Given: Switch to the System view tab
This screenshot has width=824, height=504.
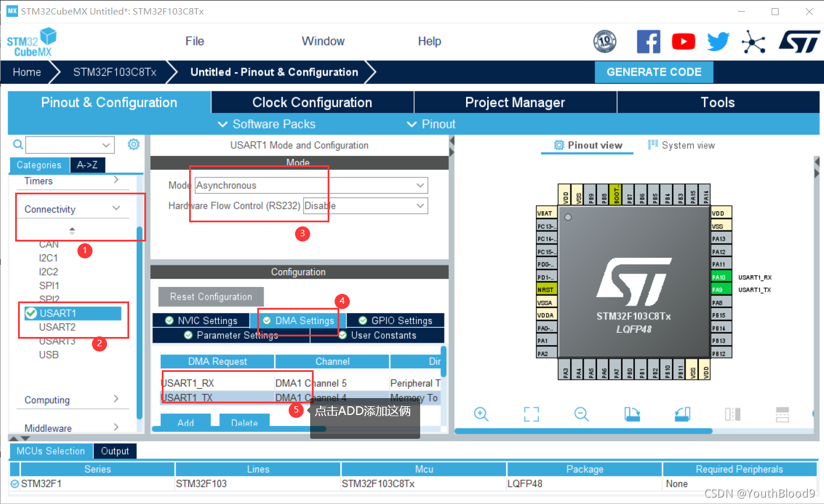Looking at the screenshot, I should [x=681, y=145].
